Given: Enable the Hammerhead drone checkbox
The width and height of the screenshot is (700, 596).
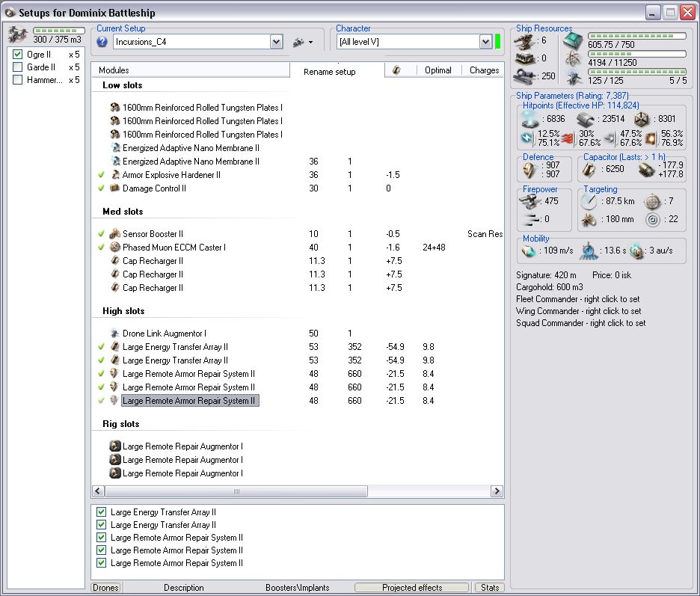Looking at the screenshot, I should (x=17, y=80).
